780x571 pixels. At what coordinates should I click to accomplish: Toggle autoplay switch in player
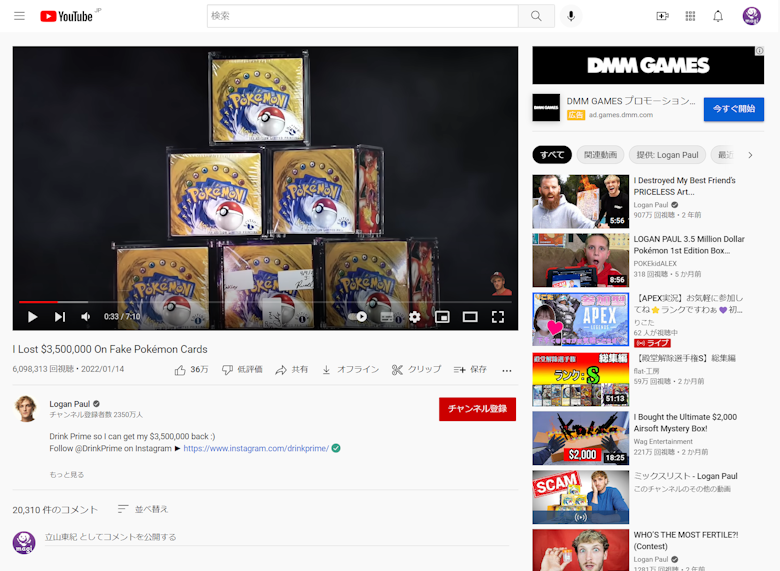[x=361, y=317]
